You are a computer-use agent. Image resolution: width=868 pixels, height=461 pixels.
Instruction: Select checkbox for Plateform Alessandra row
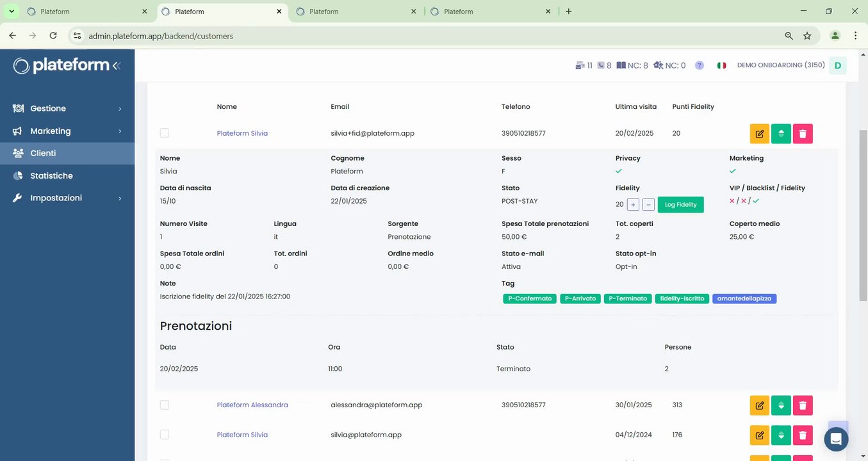165,405
